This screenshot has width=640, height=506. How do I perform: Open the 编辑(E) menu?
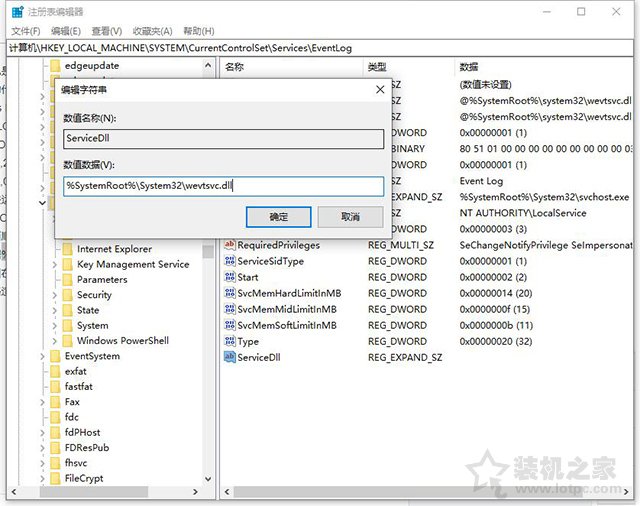66,31
